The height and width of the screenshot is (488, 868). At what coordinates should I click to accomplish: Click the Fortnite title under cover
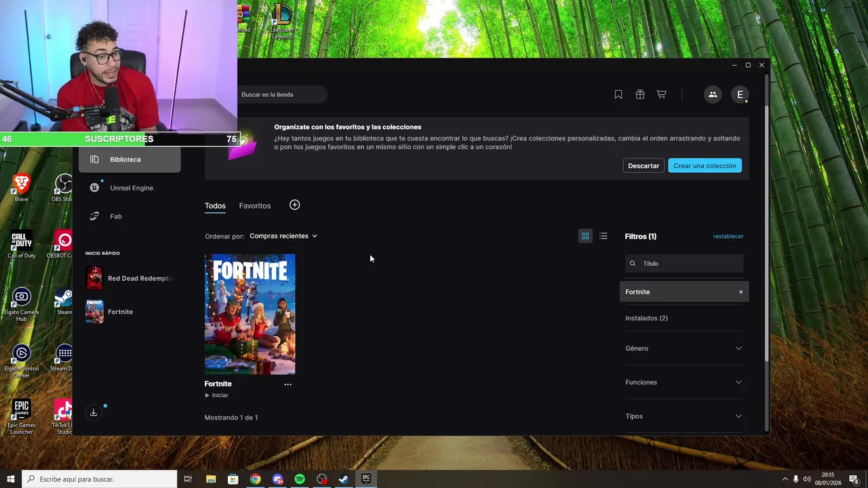pos(218,384)
